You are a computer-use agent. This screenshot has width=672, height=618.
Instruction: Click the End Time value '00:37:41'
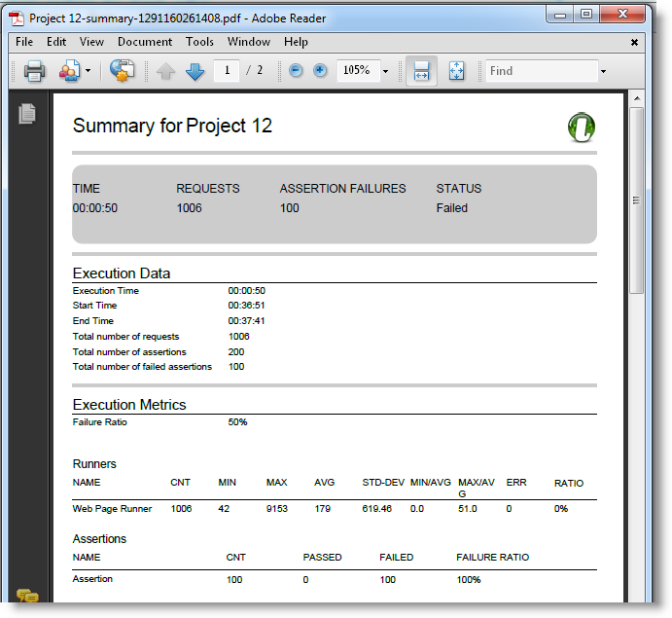click(246, 321)
